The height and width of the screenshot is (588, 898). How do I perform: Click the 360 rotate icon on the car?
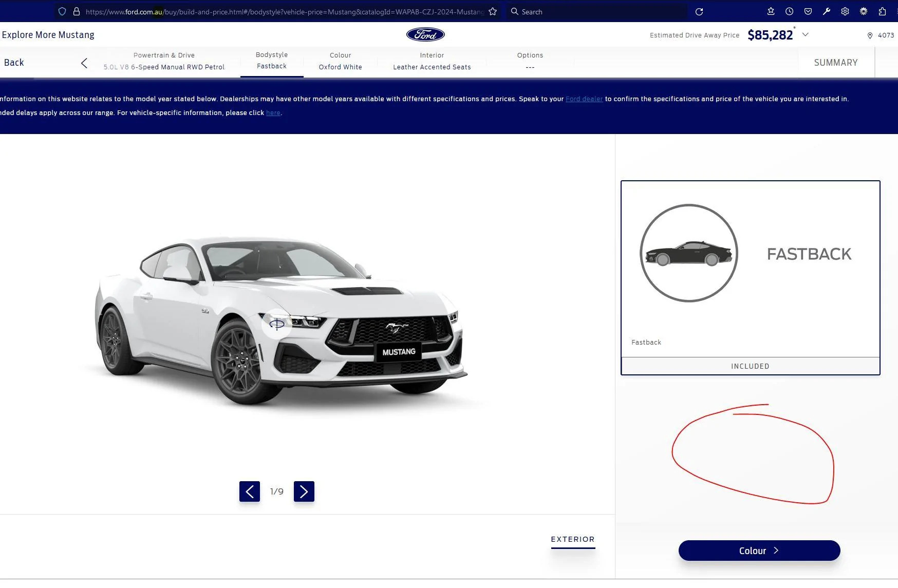(x=277, y=324)
